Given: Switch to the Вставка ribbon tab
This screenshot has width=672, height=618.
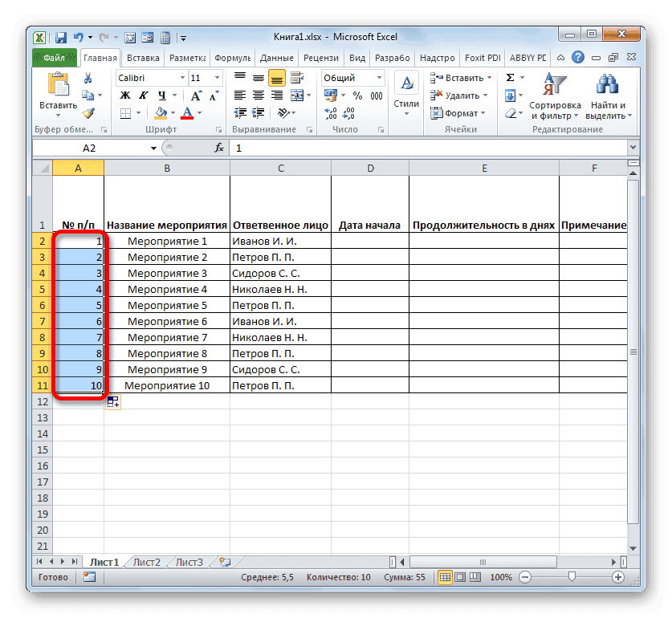Looking at the screenshot, I should (145, 57).
